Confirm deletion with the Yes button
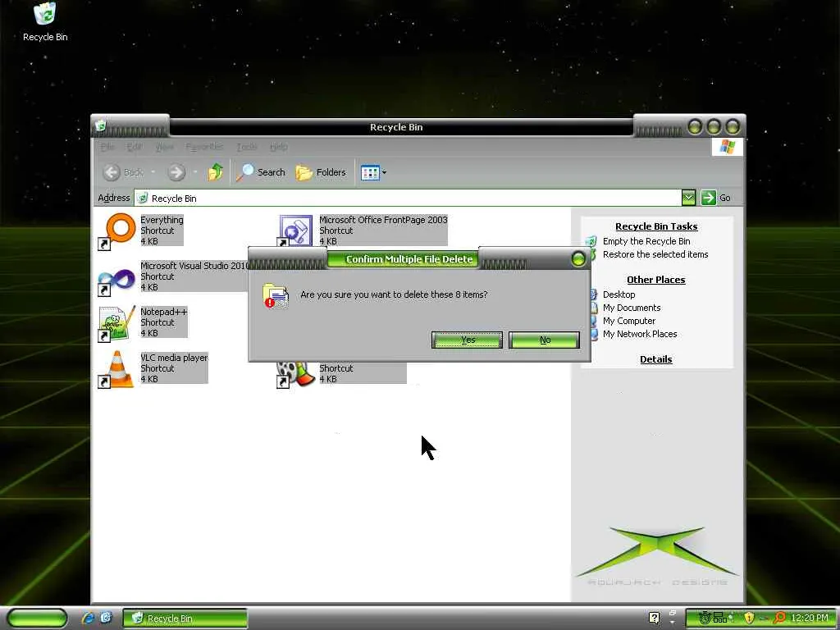This screenshot has height=630, width=840. [x=467, y=340]
